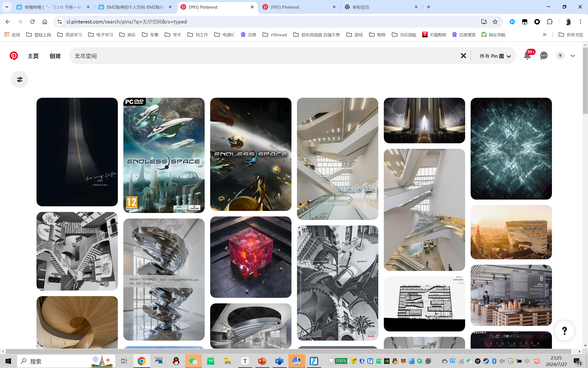The width and height of the screenshot is (588, 368).
Task: Click the vertical page scrollbar
Action: coord(585,80)
